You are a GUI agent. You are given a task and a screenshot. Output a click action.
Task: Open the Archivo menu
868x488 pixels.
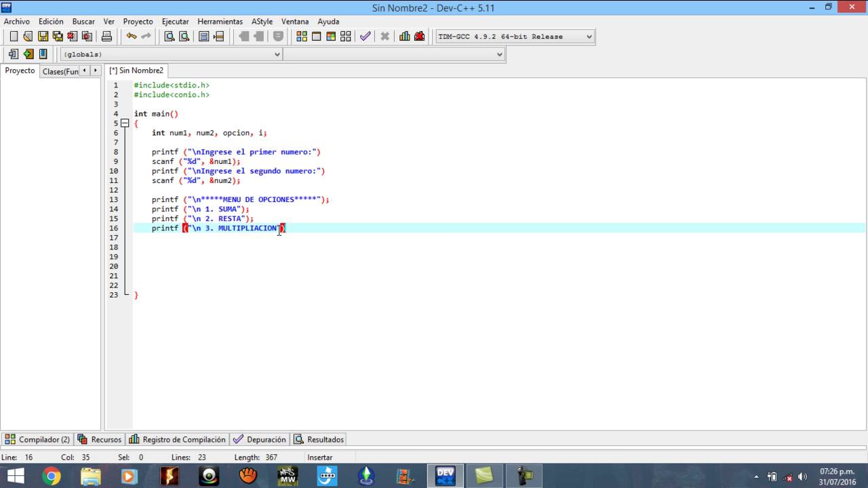pos(17,22)
